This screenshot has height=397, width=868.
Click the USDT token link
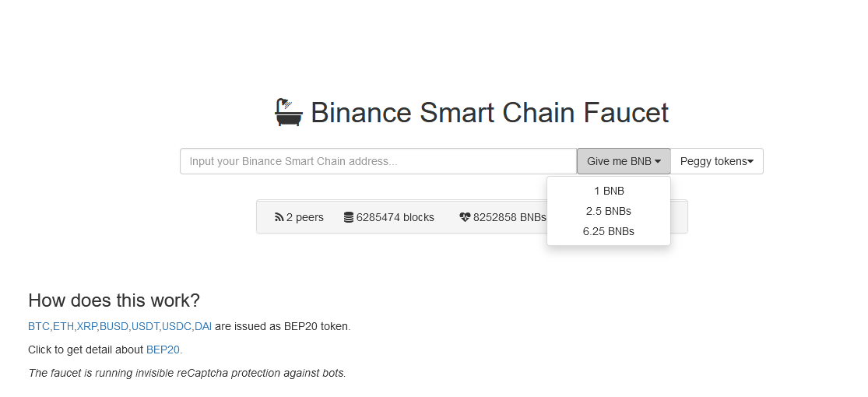pyautogui.click(x=145, y=327)
